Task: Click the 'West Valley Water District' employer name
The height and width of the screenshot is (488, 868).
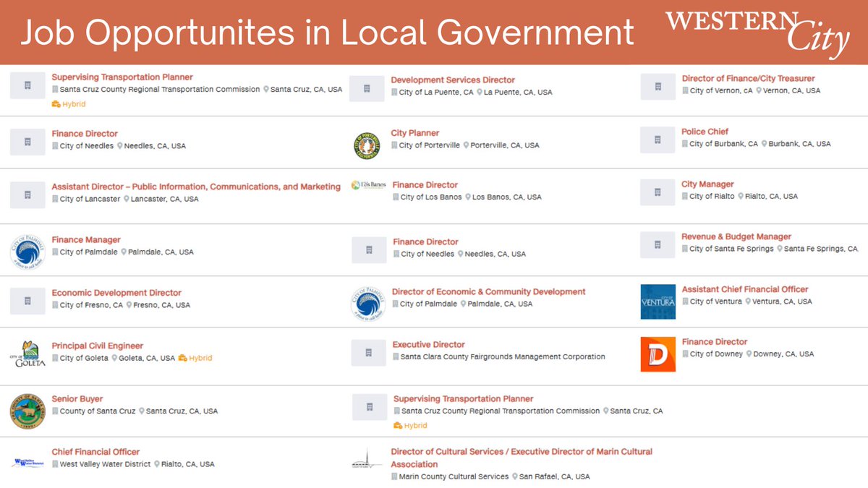Action: [106, 464]
